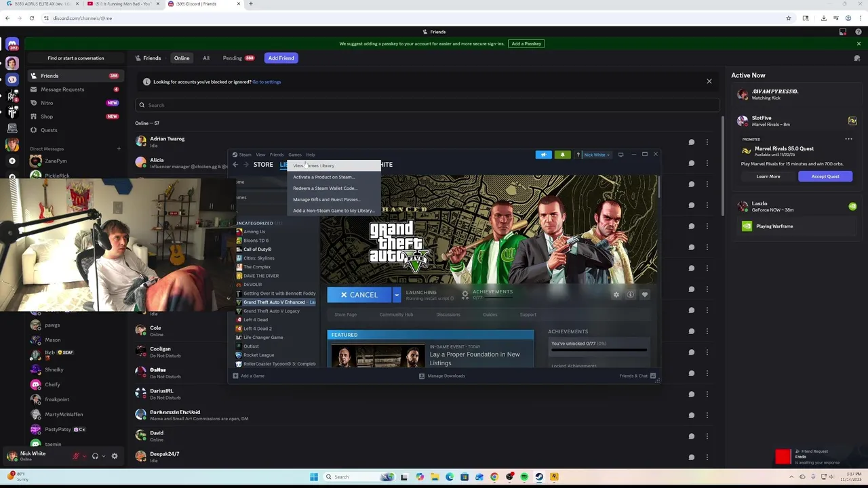Click the friends Search field

pos(427,105)
